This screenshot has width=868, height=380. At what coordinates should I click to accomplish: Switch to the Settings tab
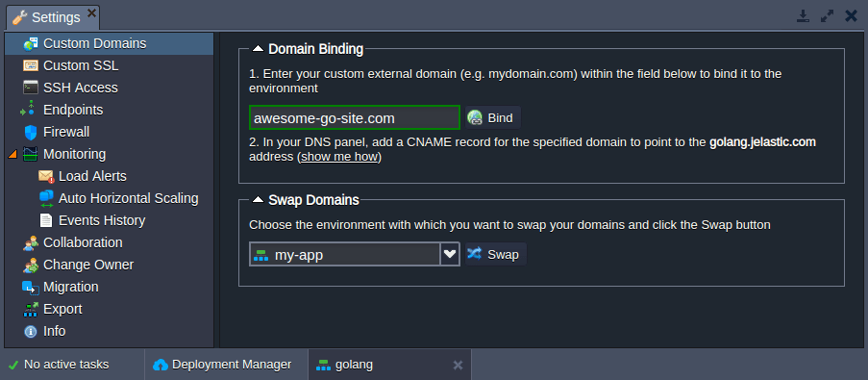(x=53, y=17)
